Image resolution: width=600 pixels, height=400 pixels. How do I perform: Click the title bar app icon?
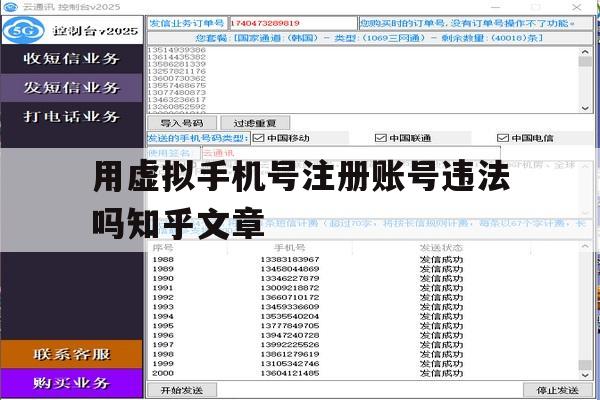click(x=10, y=7)
